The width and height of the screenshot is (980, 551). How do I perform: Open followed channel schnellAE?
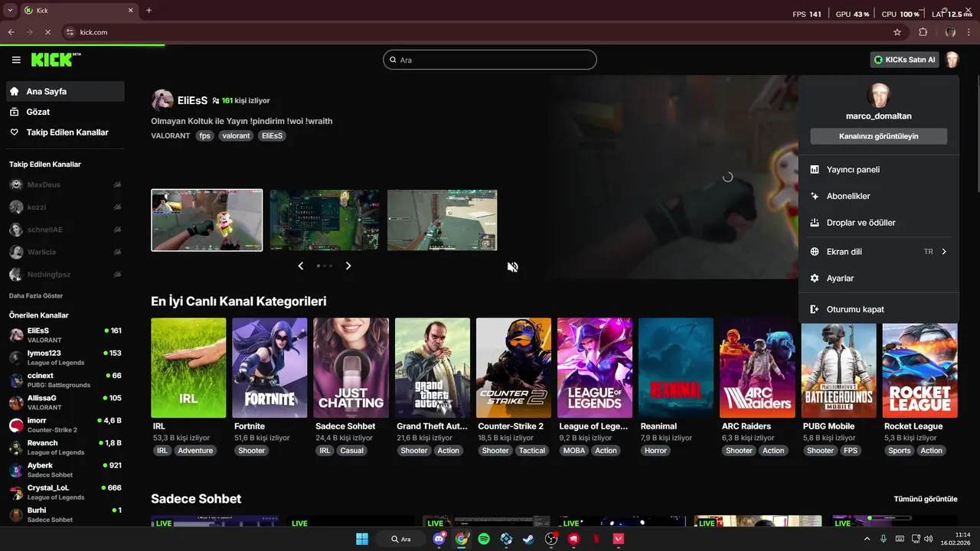pos(65,230)
